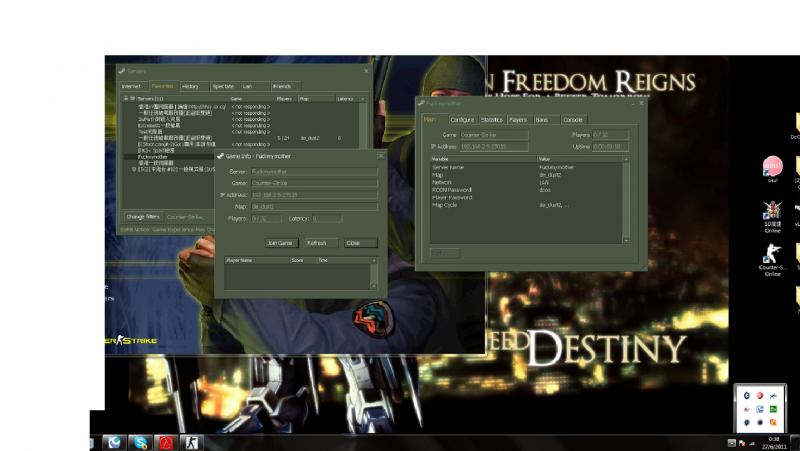Switch to the Lan servers tab
Viewport: 800px width, 451px height.
pyautogui.click(x=255, y=86)
